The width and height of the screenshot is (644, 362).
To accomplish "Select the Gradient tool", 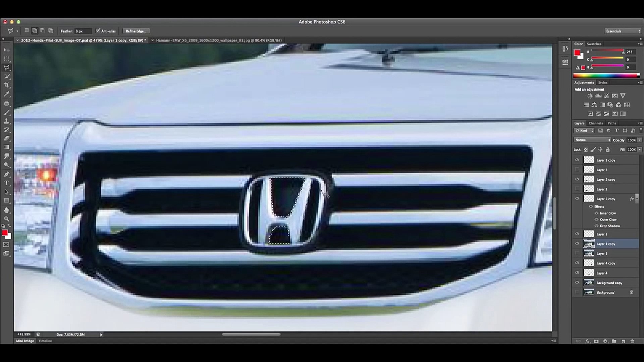I will click(7, 147).
